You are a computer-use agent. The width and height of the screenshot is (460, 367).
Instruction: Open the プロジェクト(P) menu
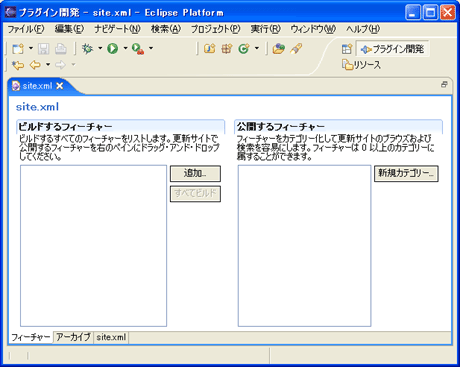tap(215, 29)
